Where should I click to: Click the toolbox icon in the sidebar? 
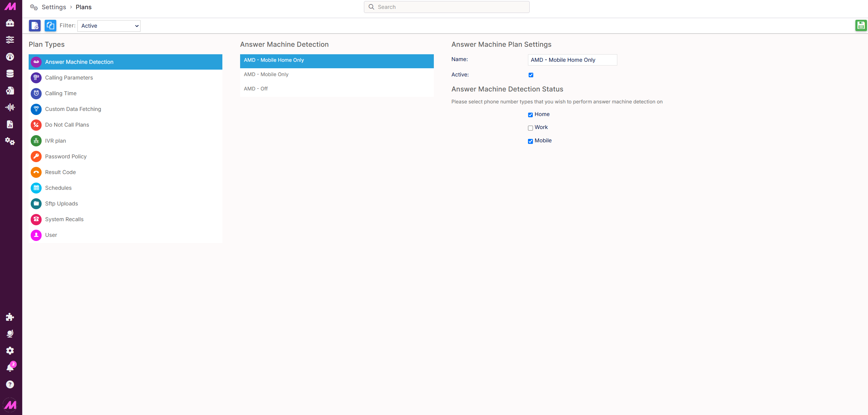pos(10,23)
